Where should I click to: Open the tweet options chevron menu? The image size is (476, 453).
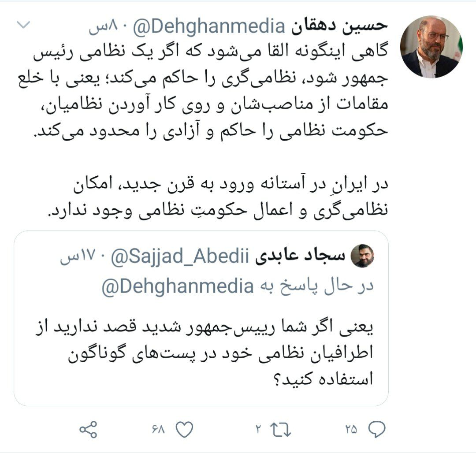(x=23, y=25)
